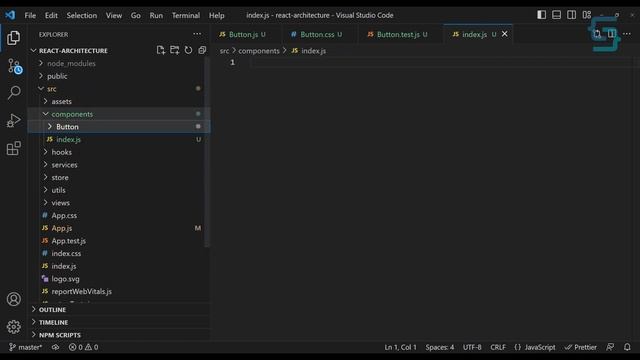Switch to the Button.js tab
640x360 pixels.
click(x=246, y=34)
